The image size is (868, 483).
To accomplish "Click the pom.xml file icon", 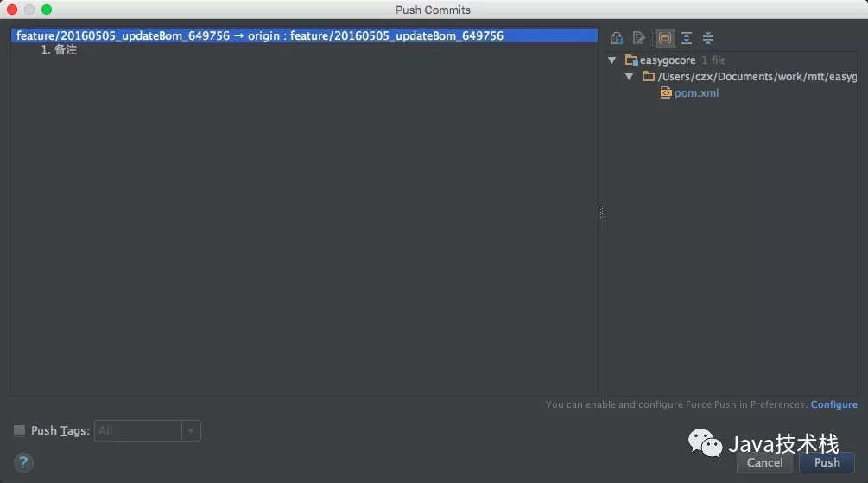I will pyautogui.click(x=666, y=92).
